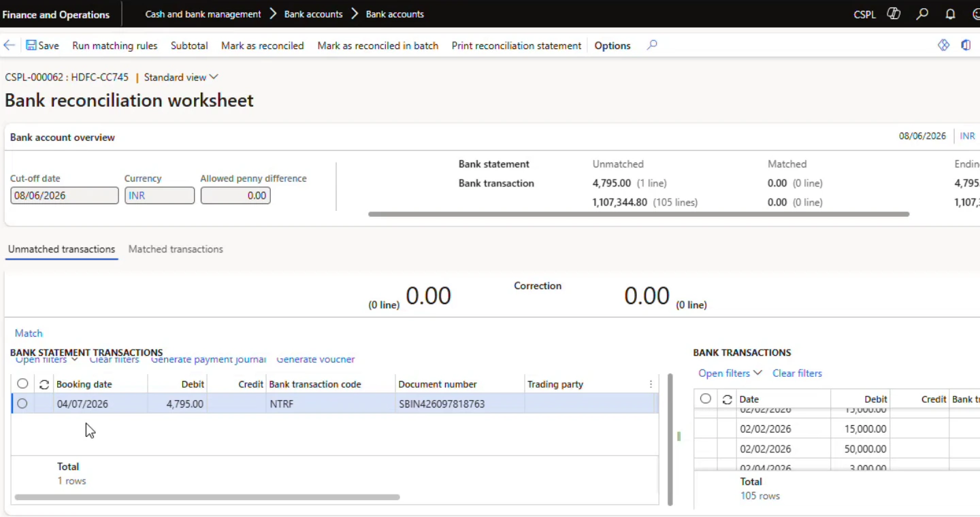Image resolution: width=980 pixels, height=517 pixels.
Task: Switch to Unmatched transactions tab
Action: pyautogui.click(x=61, y=249)
